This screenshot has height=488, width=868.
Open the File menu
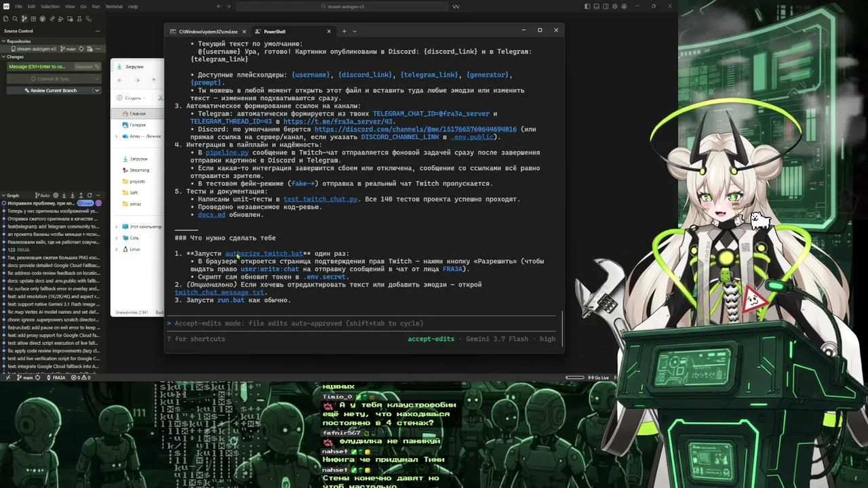(x=18, y=6)
